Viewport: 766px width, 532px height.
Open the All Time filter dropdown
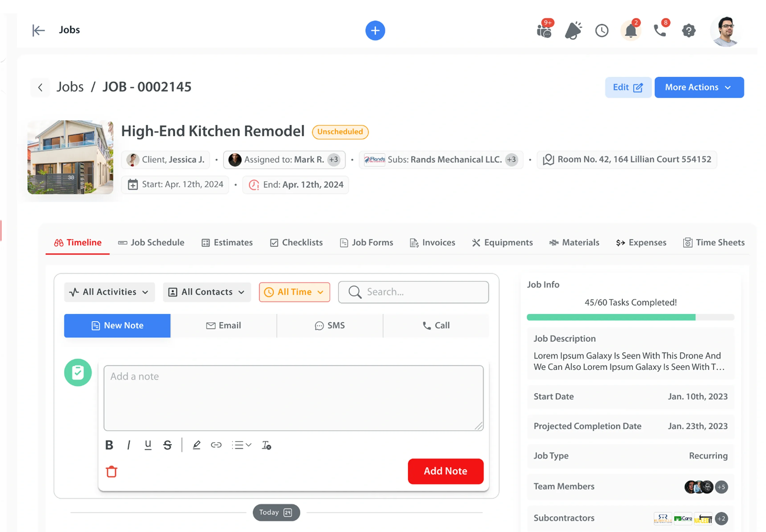(x=294, y=292)
